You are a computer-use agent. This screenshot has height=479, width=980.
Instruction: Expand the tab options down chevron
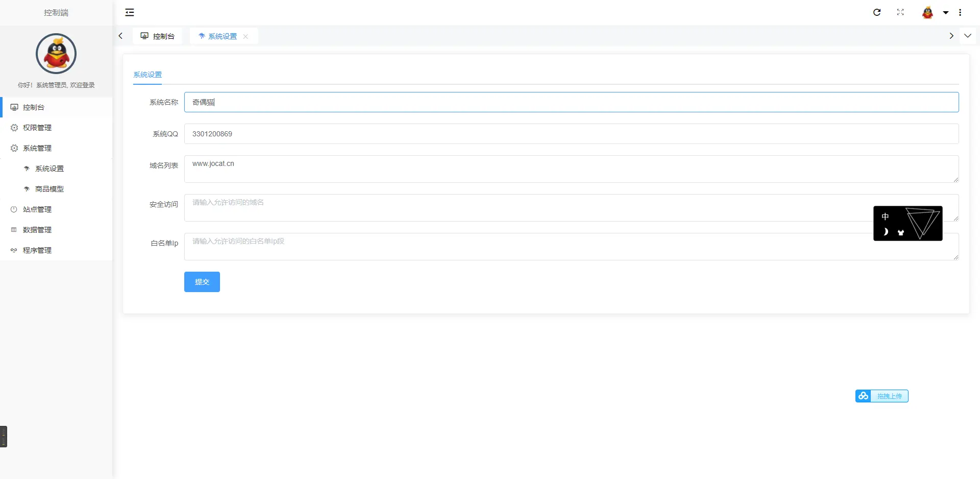pyautogui.click(x=968, y=36)
